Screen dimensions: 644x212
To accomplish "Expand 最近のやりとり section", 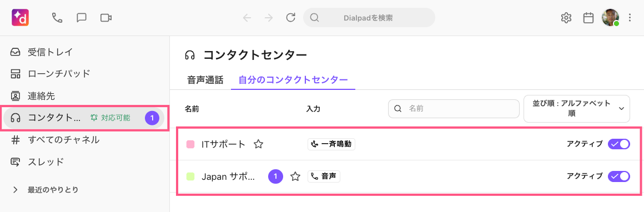I will click(x=16, y=190).
